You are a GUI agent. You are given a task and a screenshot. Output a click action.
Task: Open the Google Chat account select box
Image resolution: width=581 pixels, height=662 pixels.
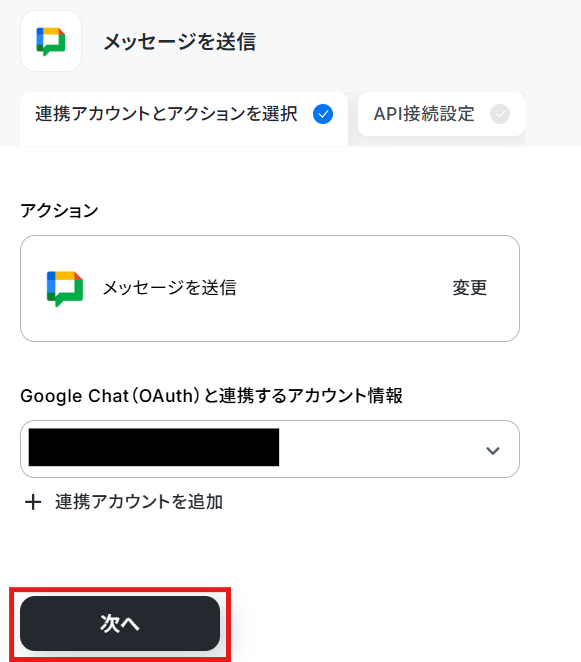(270, 449)
